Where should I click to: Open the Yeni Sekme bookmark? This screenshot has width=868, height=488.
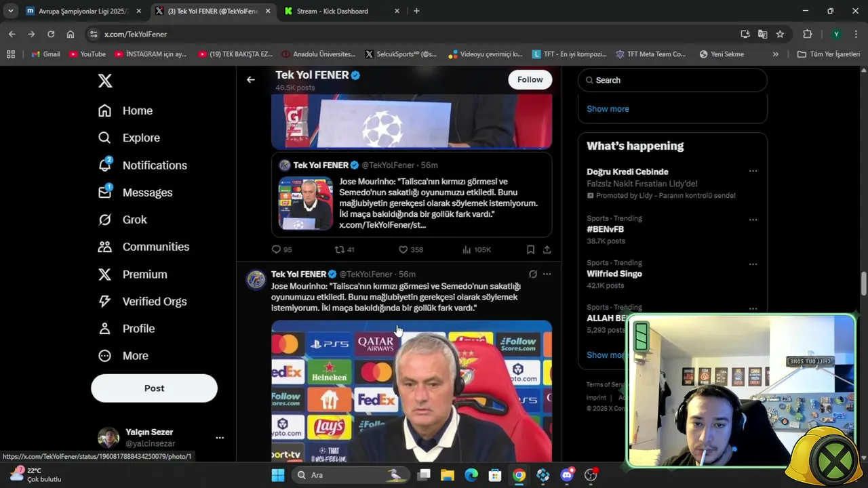[x=722, y=54]
